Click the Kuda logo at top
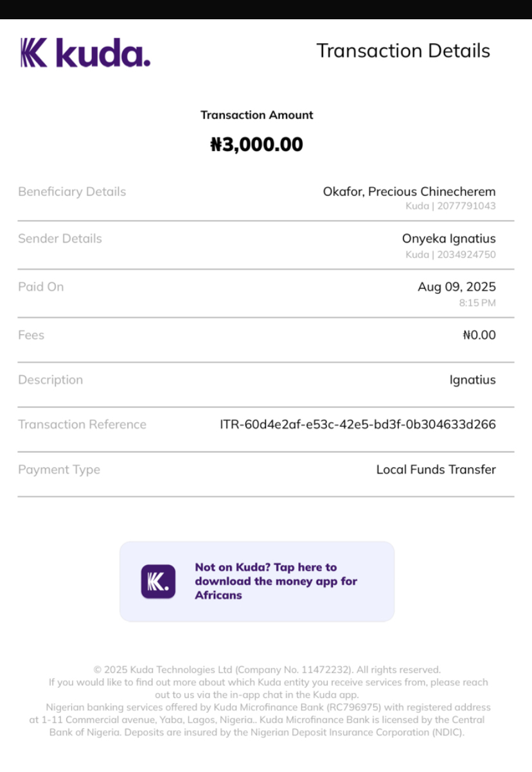 (85, 53)
